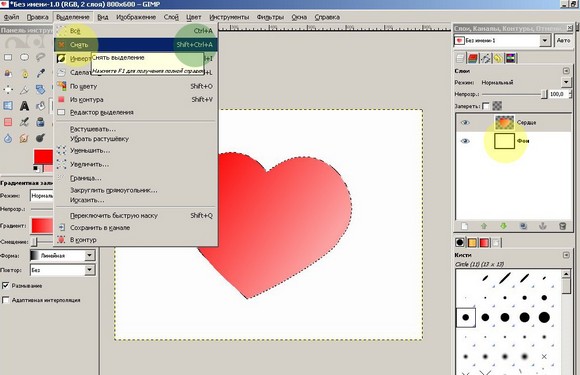The height and width of the screenshot is (375, 580).
Task: Toggle lock alpha channel icon
Action: (497, 106)
